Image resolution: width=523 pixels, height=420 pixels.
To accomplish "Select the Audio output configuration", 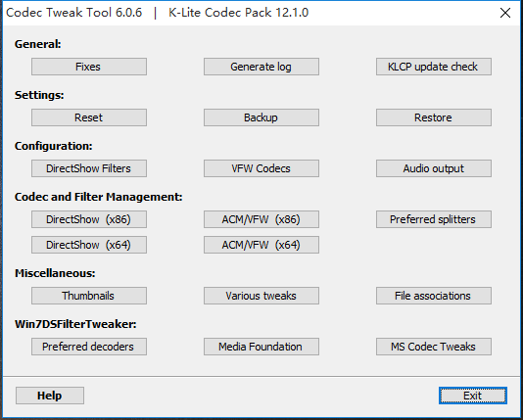I will (434, 168).
